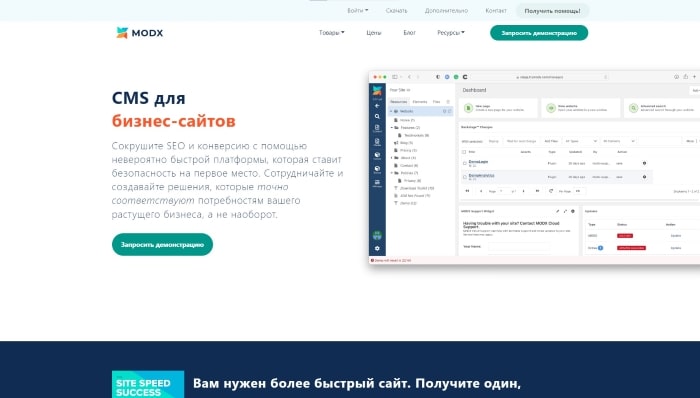The image size is (700, 398).
Task: Click the heading 'CMS для бизнес-сайтов'
Action: pos(174,109)
